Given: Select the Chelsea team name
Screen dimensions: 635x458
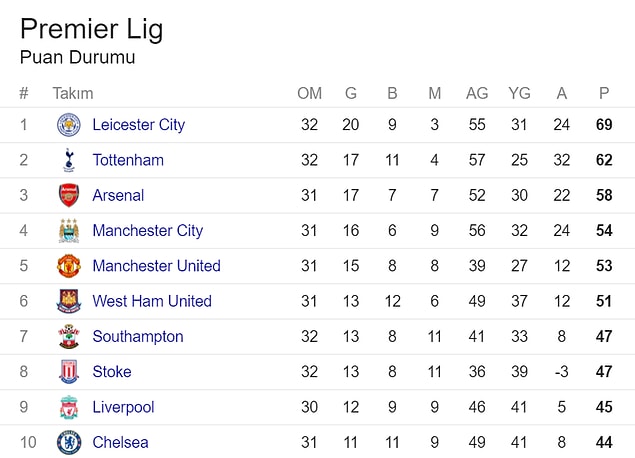Looking at the screenshot, I should point(120,442).
